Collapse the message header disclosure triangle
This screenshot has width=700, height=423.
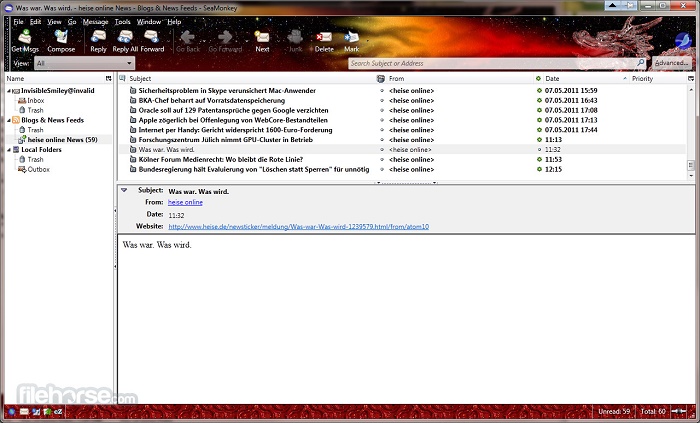124,189
